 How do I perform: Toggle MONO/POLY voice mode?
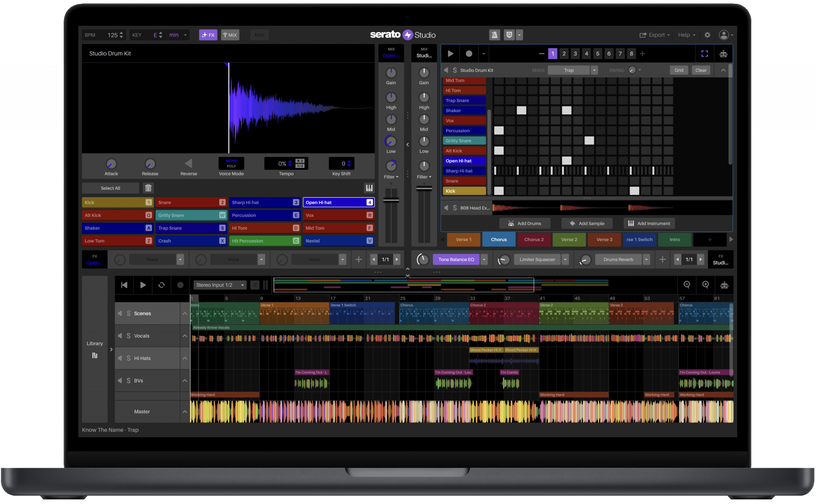coord(231,163)
